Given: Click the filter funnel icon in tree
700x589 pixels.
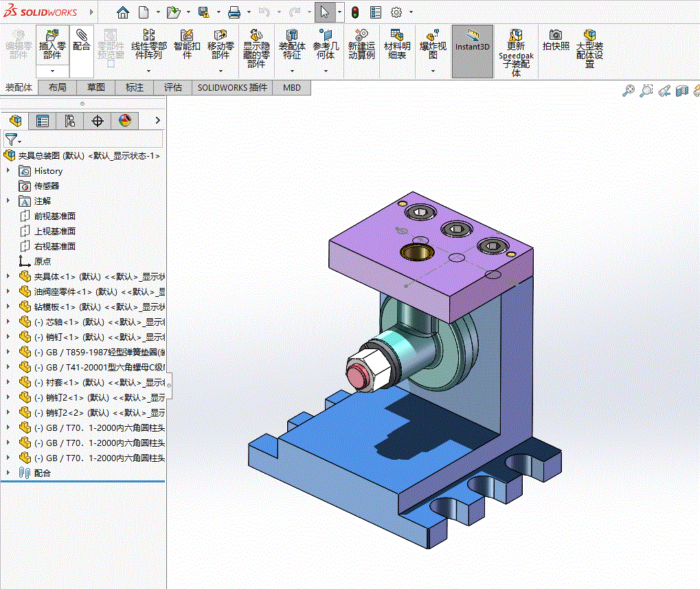Looking at the screenshot, I should pos(12,140).
